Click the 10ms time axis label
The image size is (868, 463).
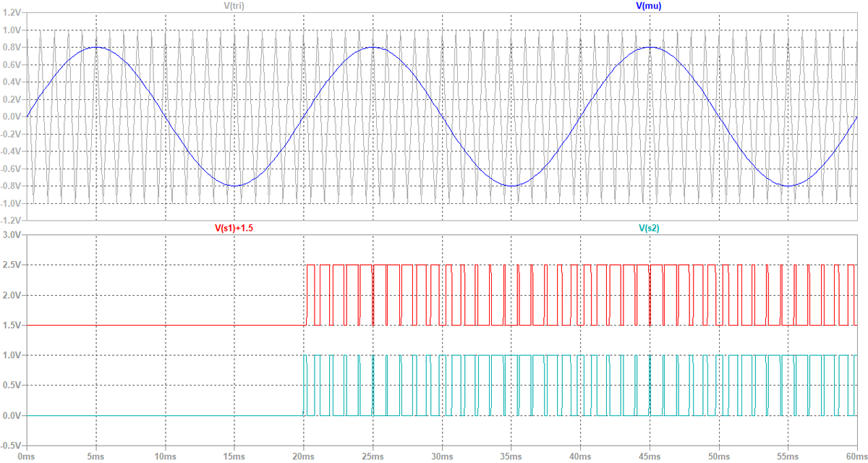pos(166,457)
